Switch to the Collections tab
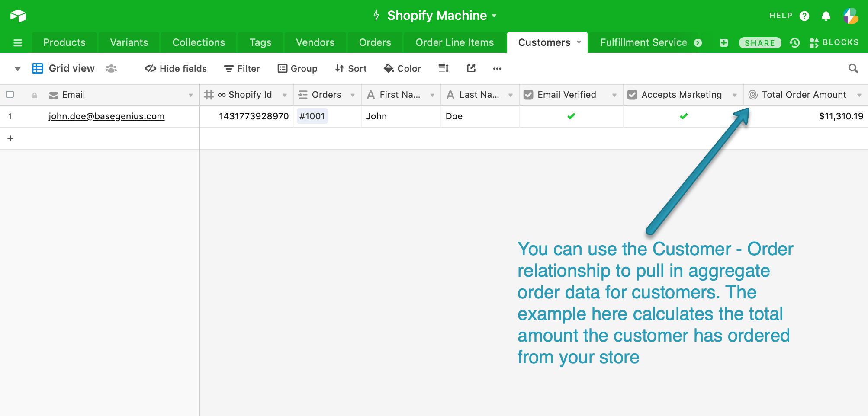Viewport: 868px width, 416px height. click(x=199, y=42)
